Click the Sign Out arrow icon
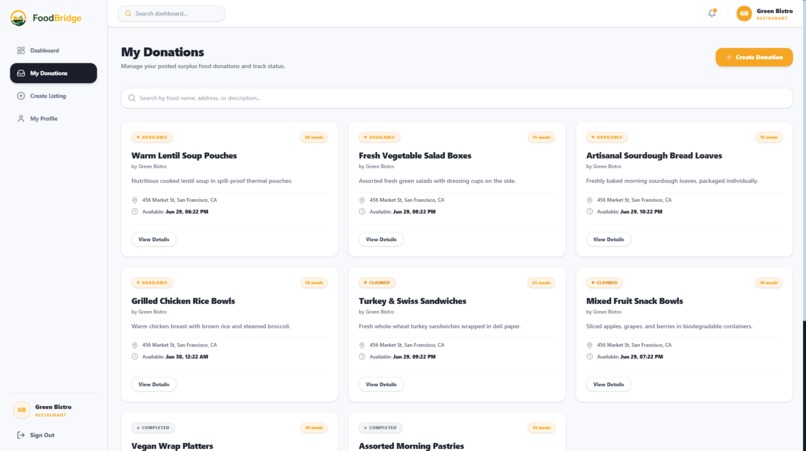806x451 pixels. tap(21, 435)
